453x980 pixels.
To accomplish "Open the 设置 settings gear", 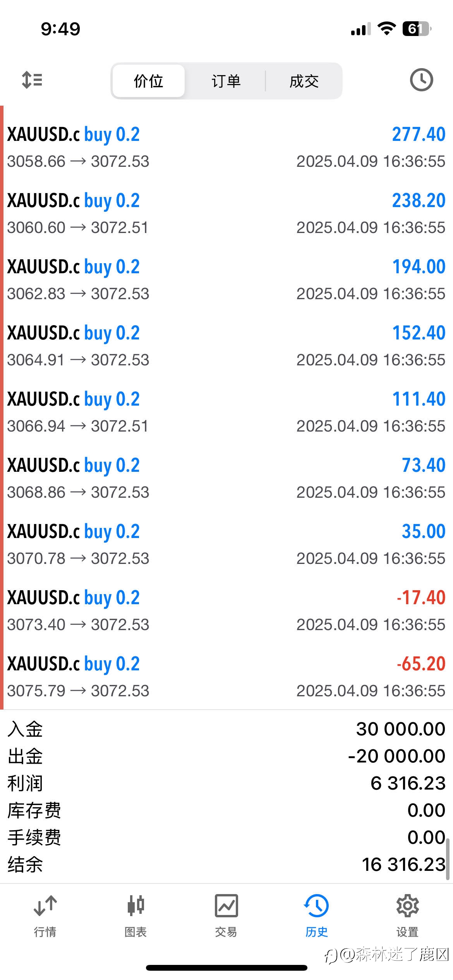I will (407, 916).
